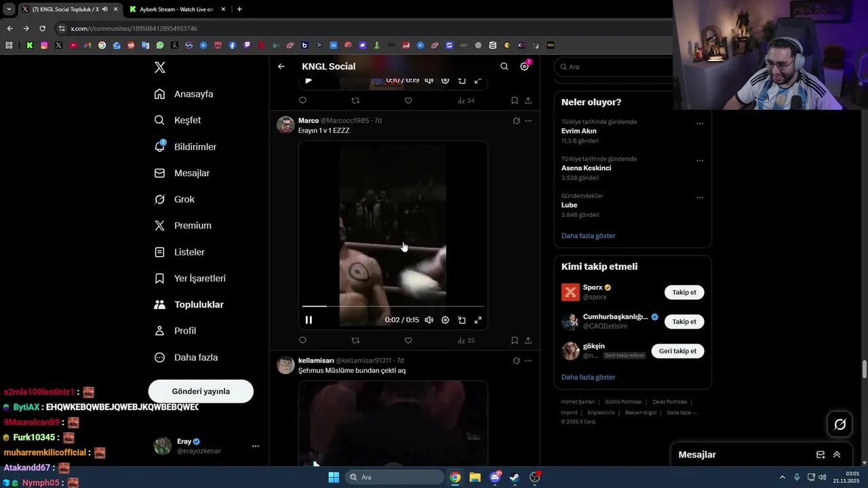This screenshot has height=488, width=868.
Task: Open Asena Keskinci trending topic
Action: (x=586, y=168)
